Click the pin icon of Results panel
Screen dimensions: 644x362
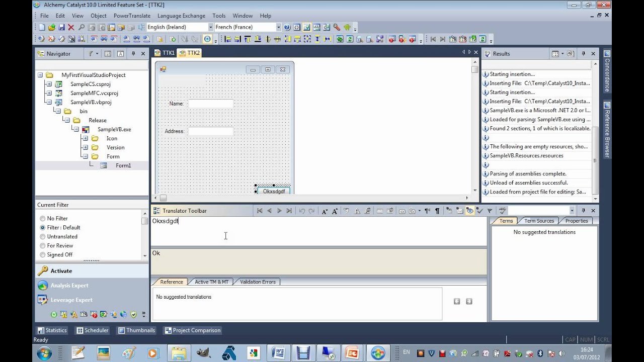click(584, 53)
